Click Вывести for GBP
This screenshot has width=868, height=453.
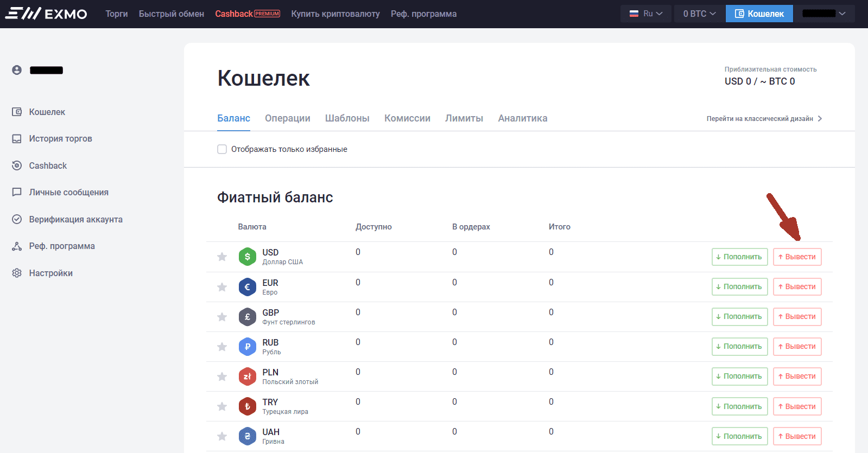797,316
